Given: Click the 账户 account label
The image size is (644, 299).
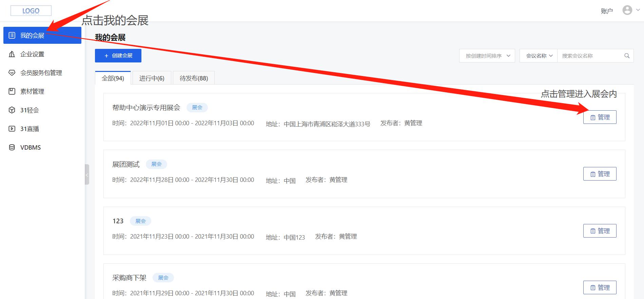Looking at the screenshot, I should (607, 11).
